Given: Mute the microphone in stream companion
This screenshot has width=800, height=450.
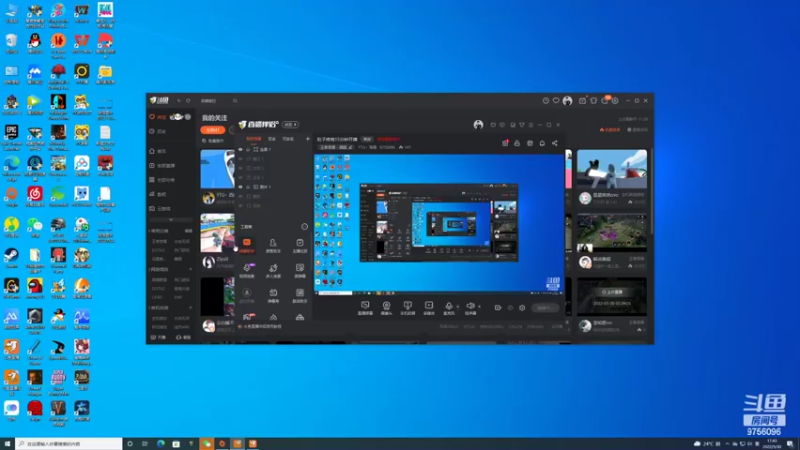Looking at the screenshot, I should tap(448, 306).
